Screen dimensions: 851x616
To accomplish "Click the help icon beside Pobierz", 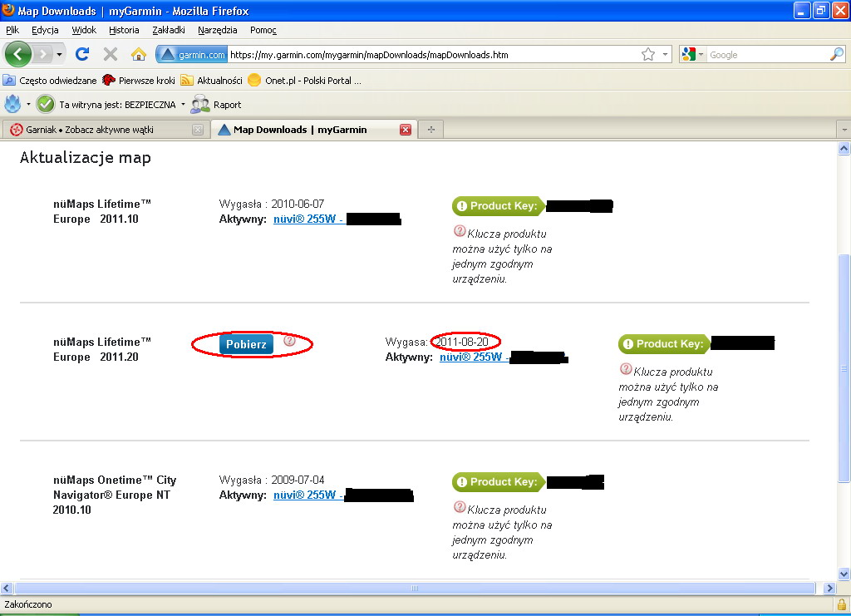I will 290,340.
